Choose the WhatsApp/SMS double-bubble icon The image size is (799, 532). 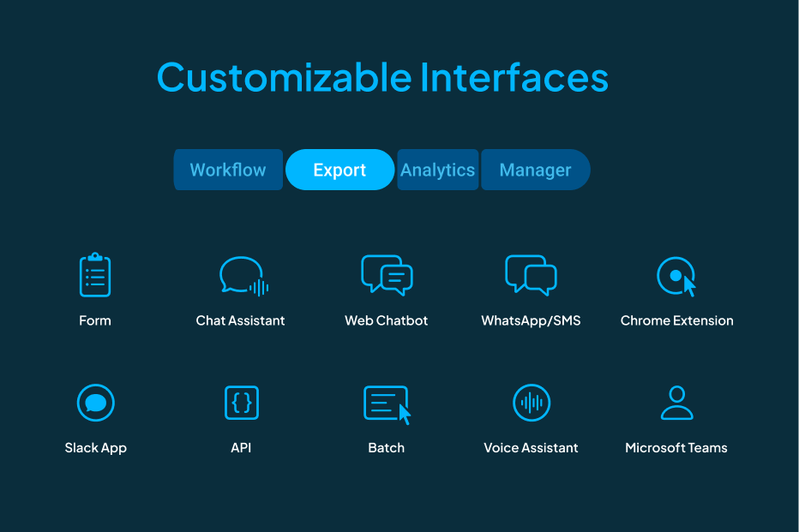tap(531, 275)
